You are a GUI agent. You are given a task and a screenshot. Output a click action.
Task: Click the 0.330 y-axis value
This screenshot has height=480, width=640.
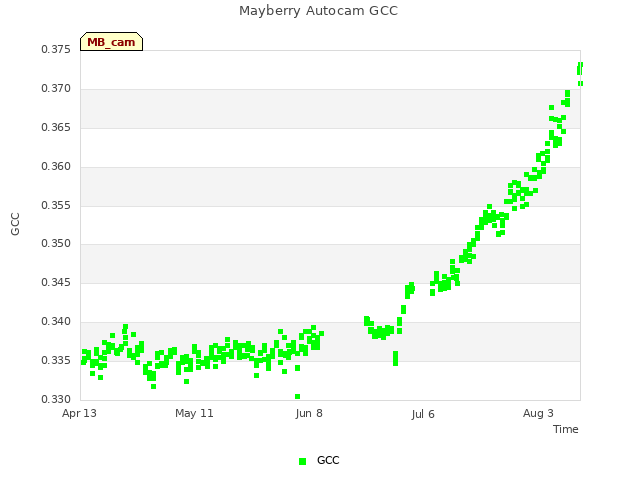(56, 399)
